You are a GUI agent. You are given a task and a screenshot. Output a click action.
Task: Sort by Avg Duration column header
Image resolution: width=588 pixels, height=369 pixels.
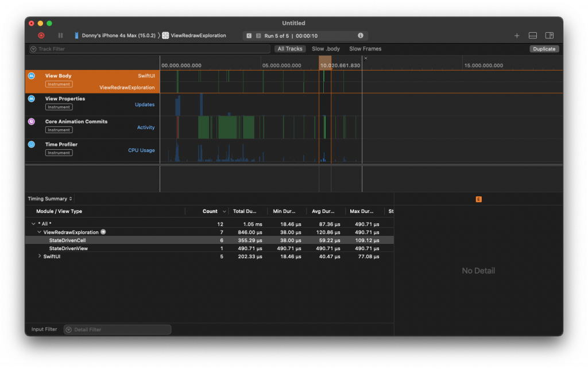[323, 211]
